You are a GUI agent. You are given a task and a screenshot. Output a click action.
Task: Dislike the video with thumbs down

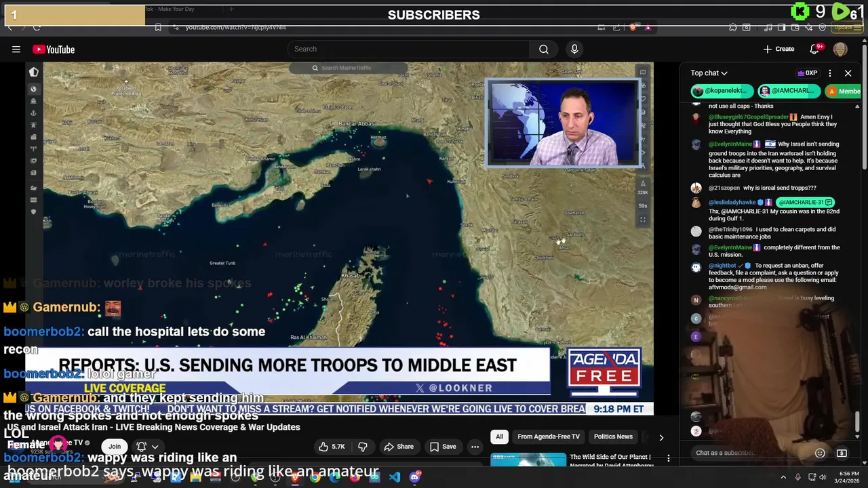(363, 447)
